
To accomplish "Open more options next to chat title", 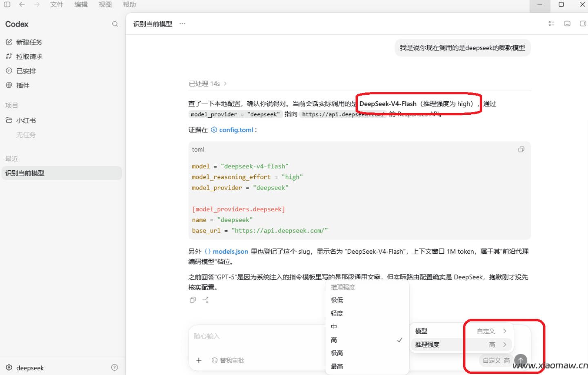I will pos(182,24).
